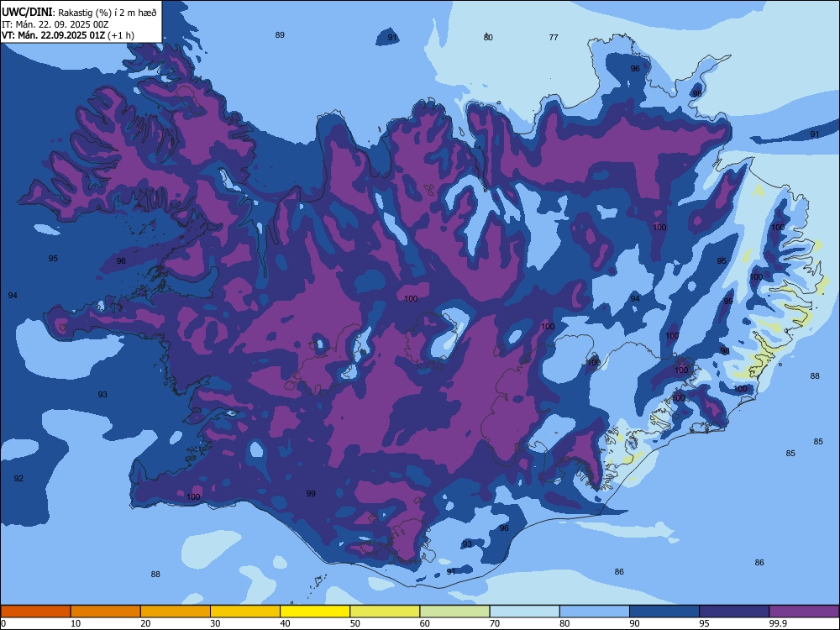Click the '80' humidity value on the map
Image resolution: width=840 pixels, height=630 pixels.
488,37
